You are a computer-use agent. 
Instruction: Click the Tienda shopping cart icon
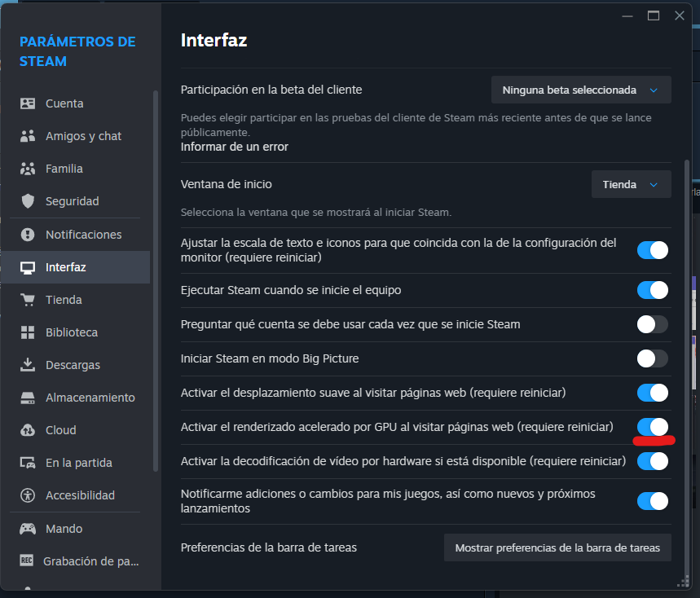coord(28,300)
